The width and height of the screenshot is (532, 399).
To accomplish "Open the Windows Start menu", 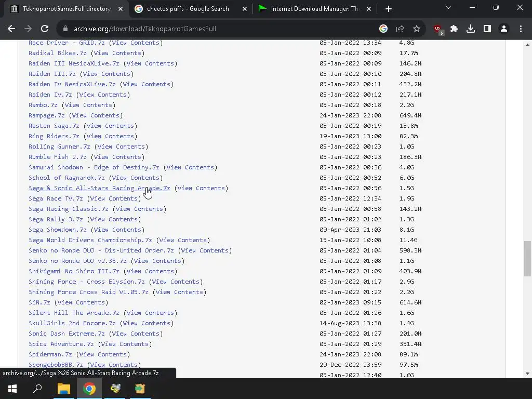I will pyautogui.click(x=12, y=389).
